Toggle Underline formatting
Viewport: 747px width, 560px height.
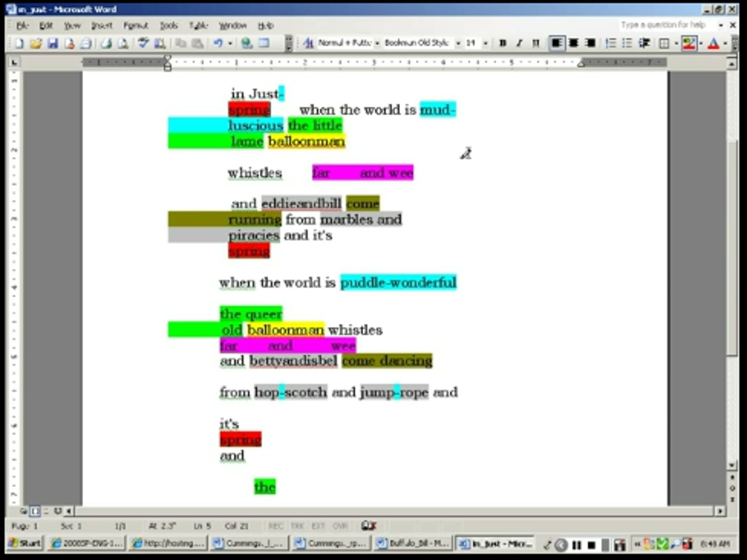click(536, 43)
